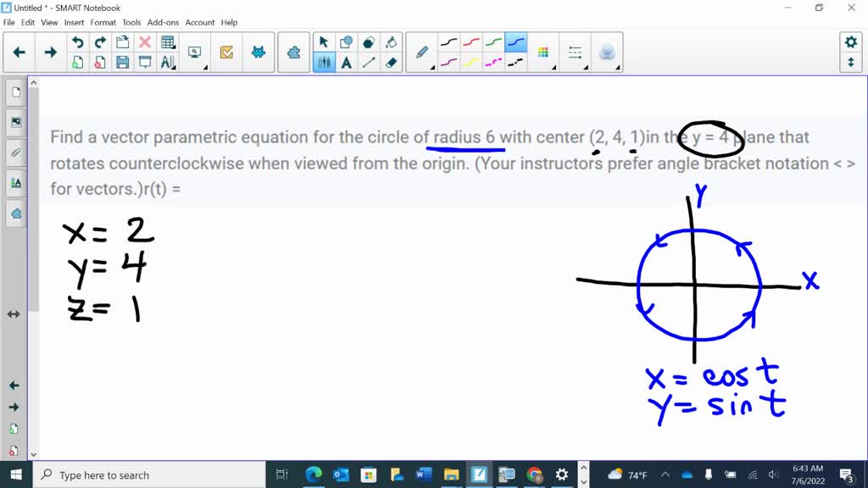Open the Add-ons menu
The width and height of the screenshot is (868, 488).
tap(163, 22)
